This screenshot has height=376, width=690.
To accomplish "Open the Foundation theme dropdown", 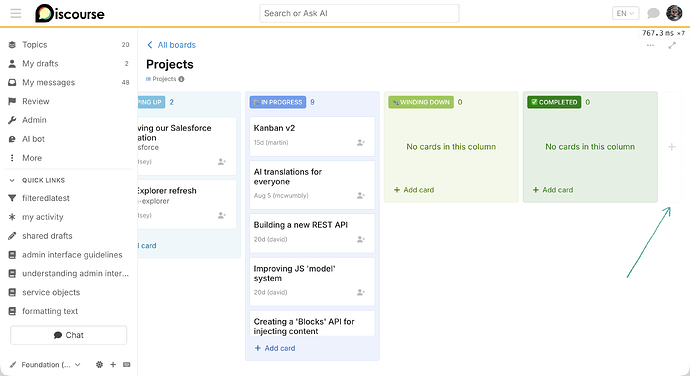I will [45, 365].
